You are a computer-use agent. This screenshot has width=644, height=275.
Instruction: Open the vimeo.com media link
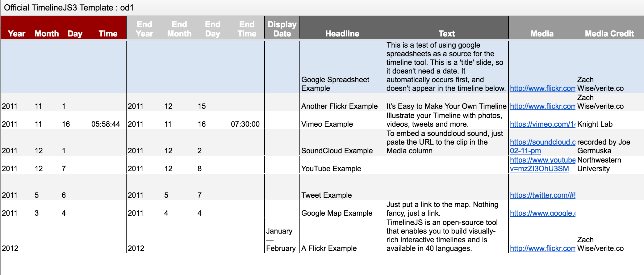point(543,124)
